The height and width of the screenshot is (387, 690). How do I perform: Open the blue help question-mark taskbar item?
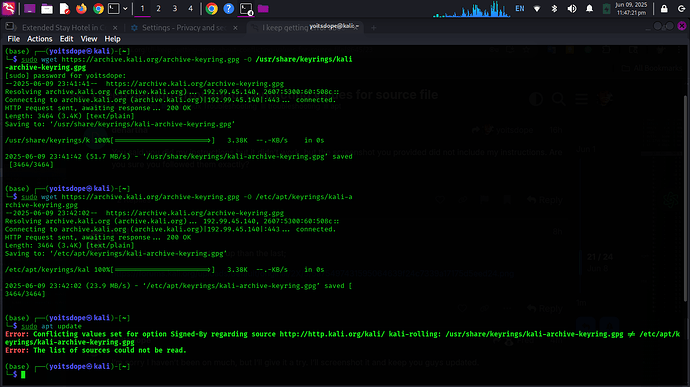click(x=228, y=8)
